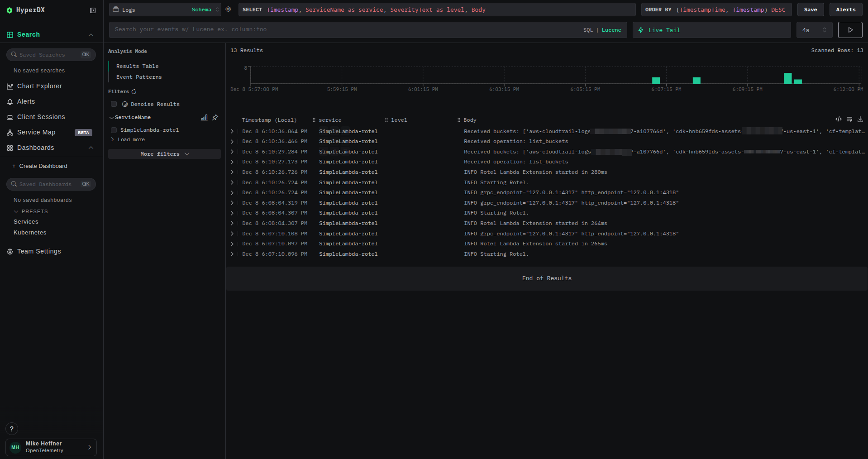
Task: Open the Kubernetes preset dashboard
Action: pos(29,232)
